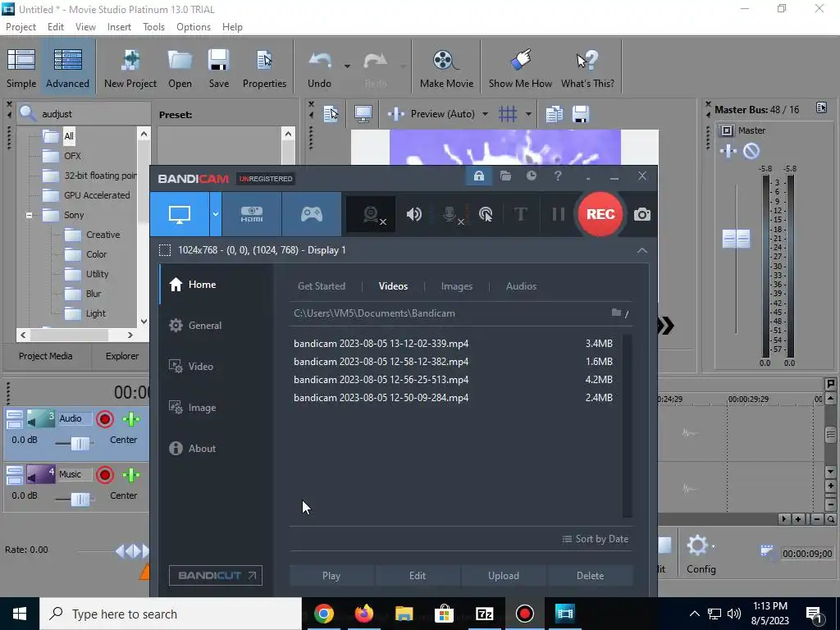Select bandicam 2023-08-05 13-12-02-339.mp4
840x630 pixels.
point(453,344)
